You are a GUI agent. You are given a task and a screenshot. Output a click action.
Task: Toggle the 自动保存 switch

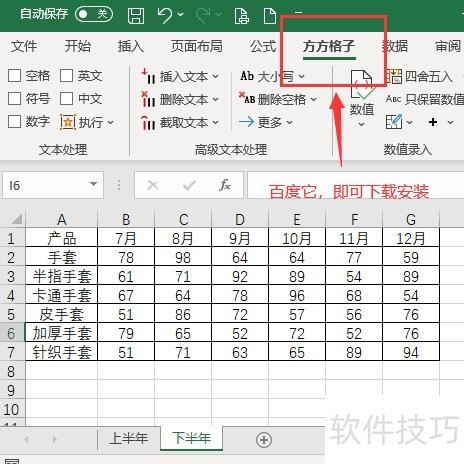(94, 14)
